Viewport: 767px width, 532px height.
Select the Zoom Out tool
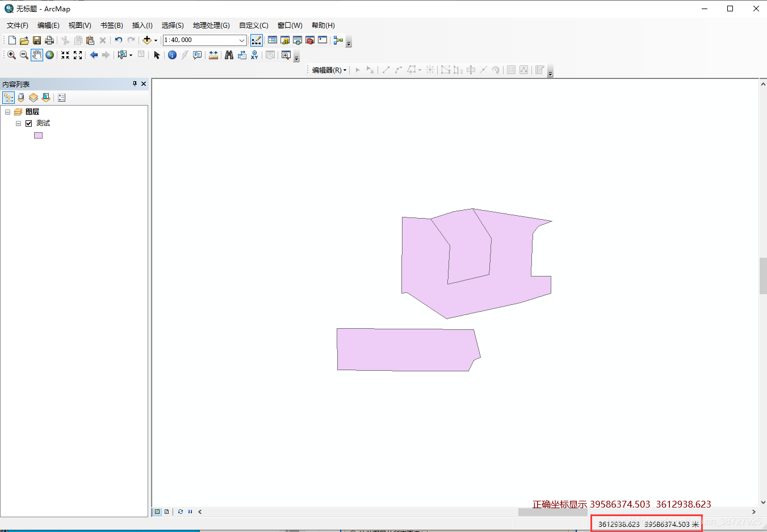(x=24, y=55)
